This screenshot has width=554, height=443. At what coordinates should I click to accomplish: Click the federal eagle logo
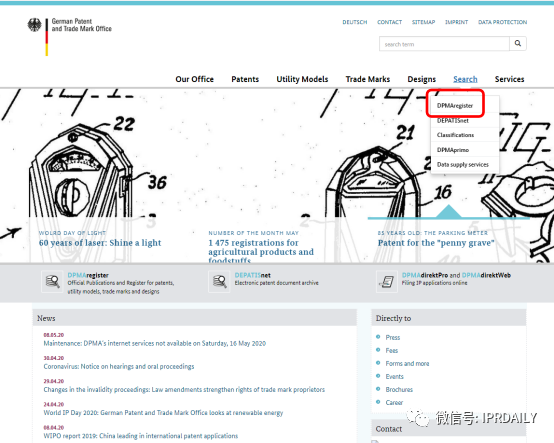(x=35, y=25)
